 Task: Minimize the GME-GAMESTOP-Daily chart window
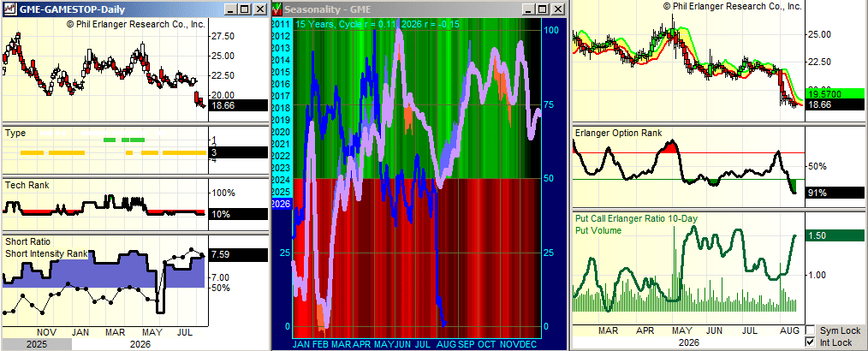(233, 9)
